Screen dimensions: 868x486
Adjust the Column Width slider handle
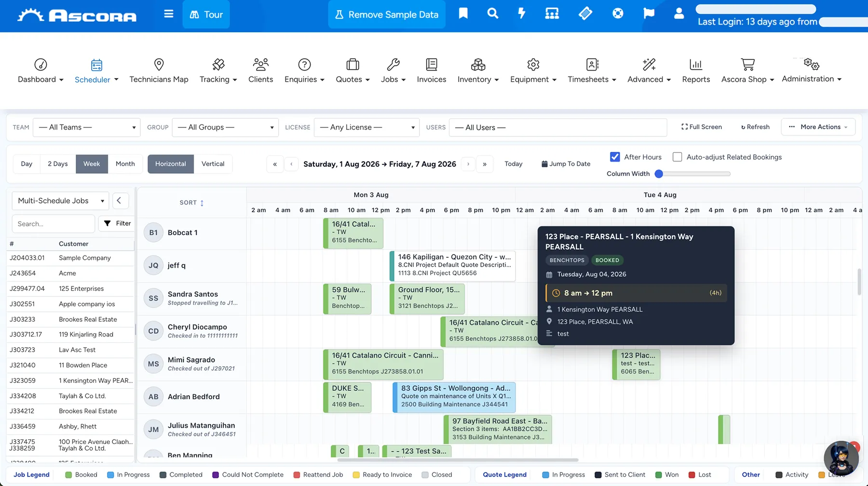(659, 174)
